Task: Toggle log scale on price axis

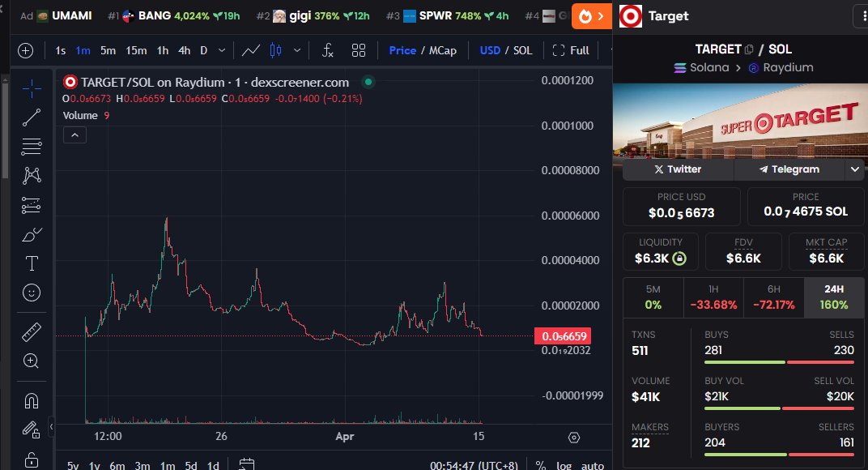Action: point(564,466)
